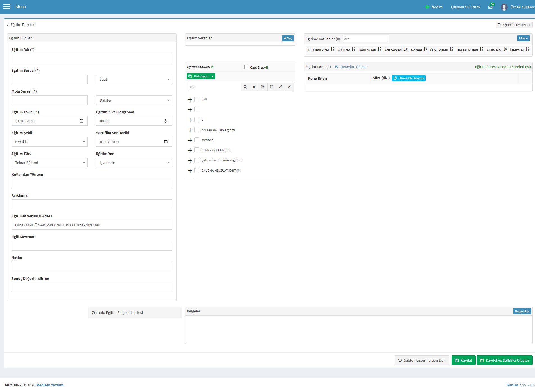Open the Eğitim Şekli dropdown
Viewport: 535px width, 392px height.
(49, 142)
